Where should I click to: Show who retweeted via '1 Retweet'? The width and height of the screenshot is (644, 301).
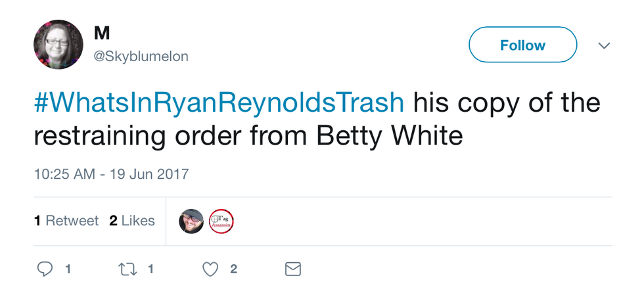tap(66, 221)
